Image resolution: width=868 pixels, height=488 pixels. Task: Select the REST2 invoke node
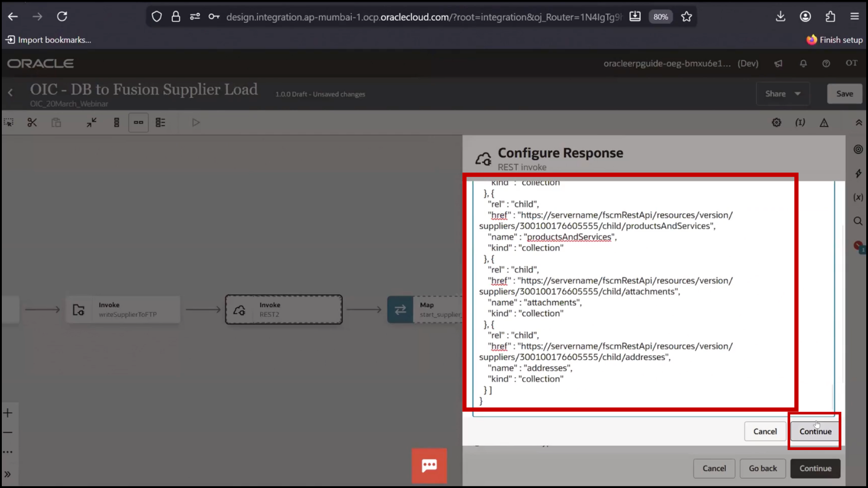click(x=284, y=310)
